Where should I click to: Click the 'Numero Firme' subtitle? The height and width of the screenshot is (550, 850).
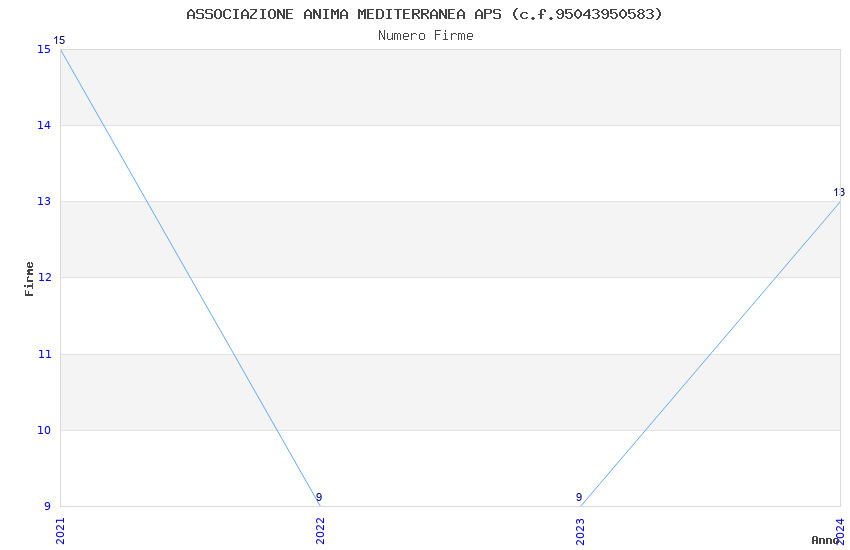426,35
